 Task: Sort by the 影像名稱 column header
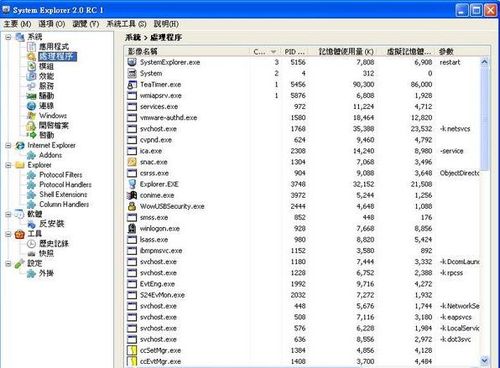(188, 52)
